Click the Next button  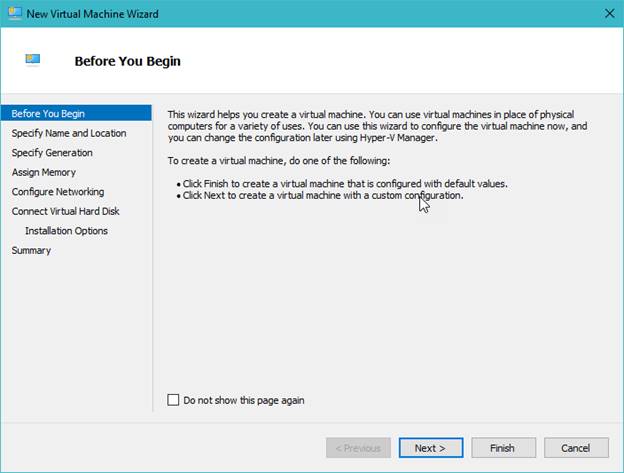[x=431, y=448]
